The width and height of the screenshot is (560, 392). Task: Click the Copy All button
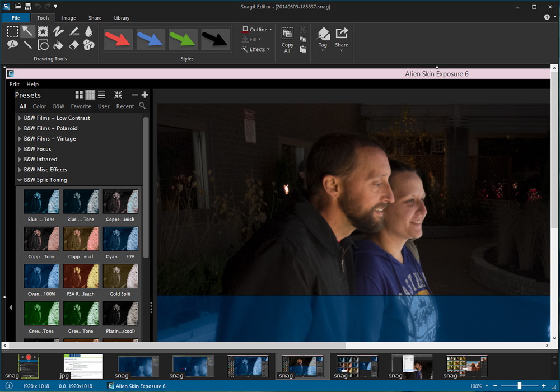point(287,40)
